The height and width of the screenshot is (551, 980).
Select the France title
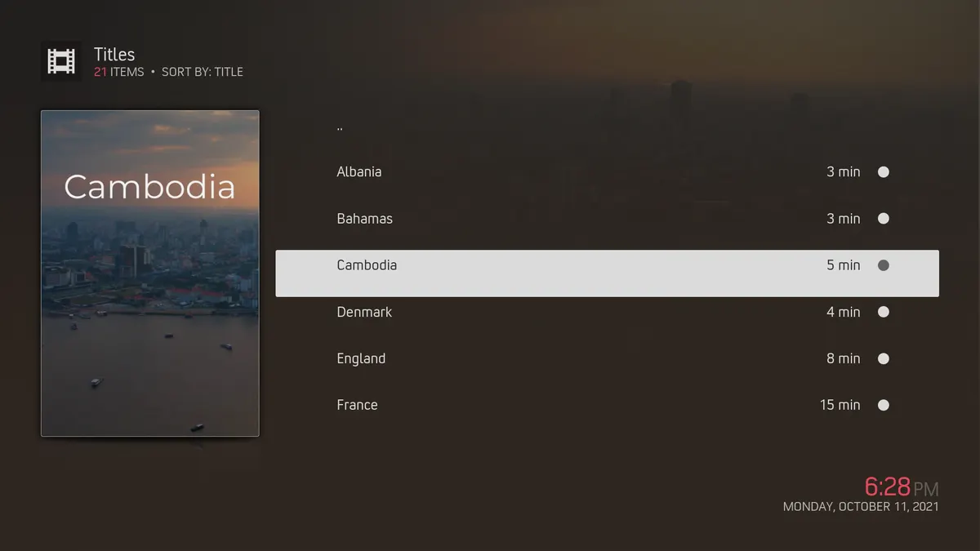click(x=607, y=405)
